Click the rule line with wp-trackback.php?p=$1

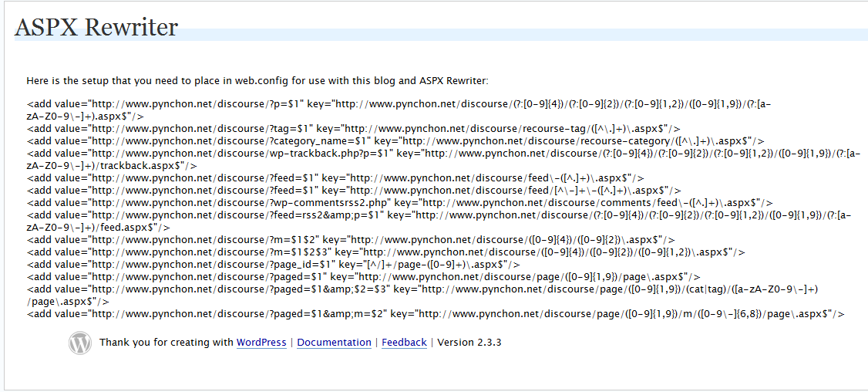(x=443, y=154)
